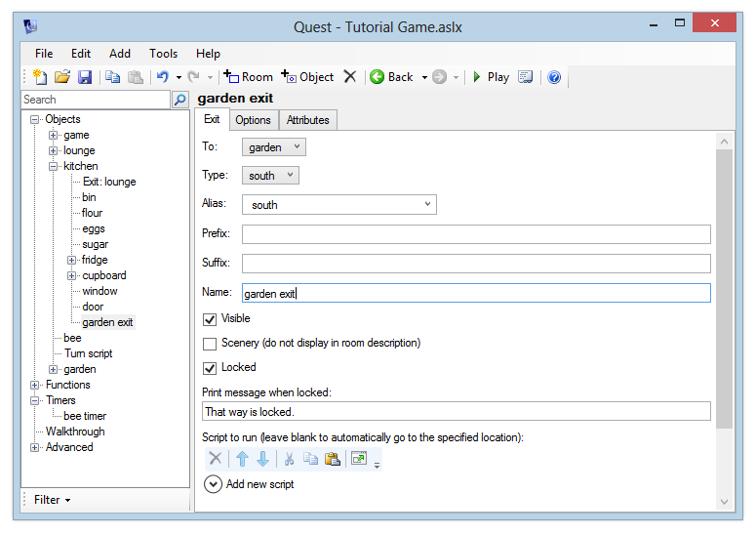756x535 pixels.
Task: Enable the Scenery checkbox
Action: pyautogui.click(x=210, y=344)
